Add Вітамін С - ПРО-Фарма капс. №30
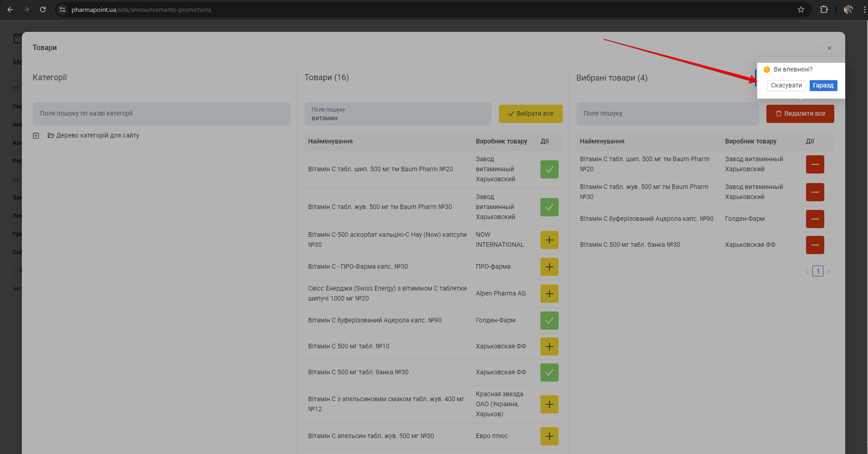Screen dimensions: 868x454 (549, 267)
